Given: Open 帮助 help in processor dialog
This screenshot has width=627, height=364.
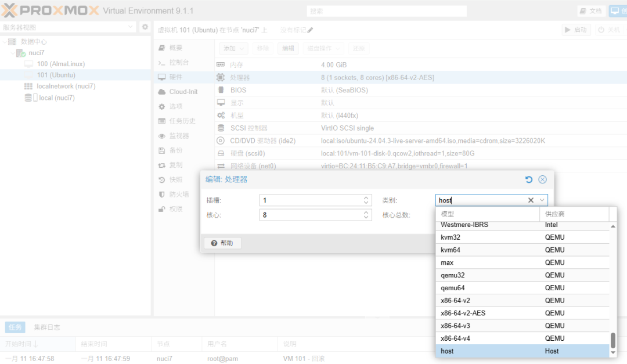Looking at the screenshot, I should click(222, 243).
